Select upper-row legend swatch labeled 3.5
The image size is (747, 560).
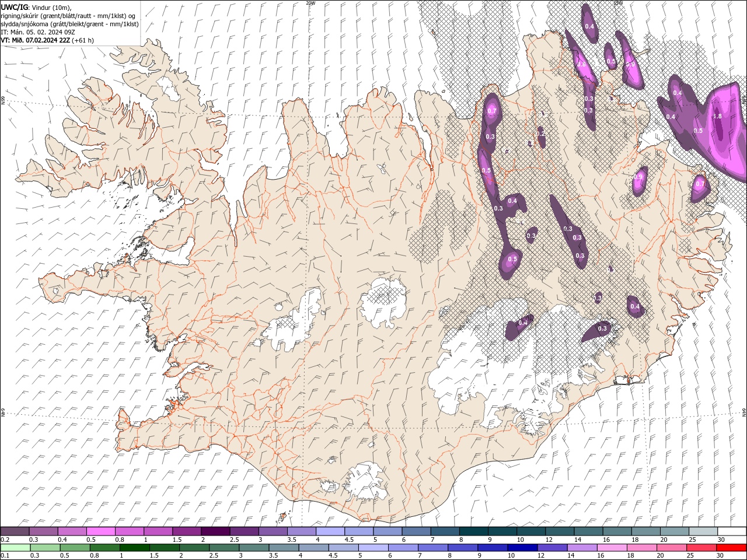(x=302, y=531)
